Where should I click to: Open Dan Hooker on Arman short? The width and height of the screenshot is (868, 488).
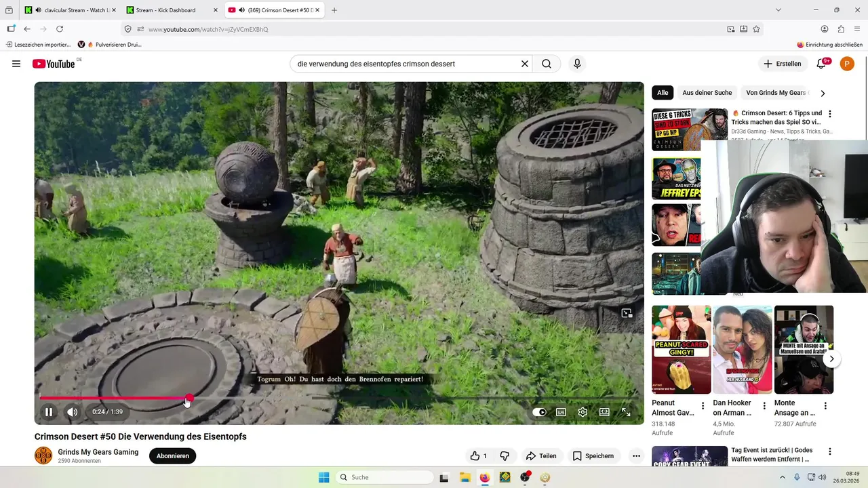(x=742, y=350)
